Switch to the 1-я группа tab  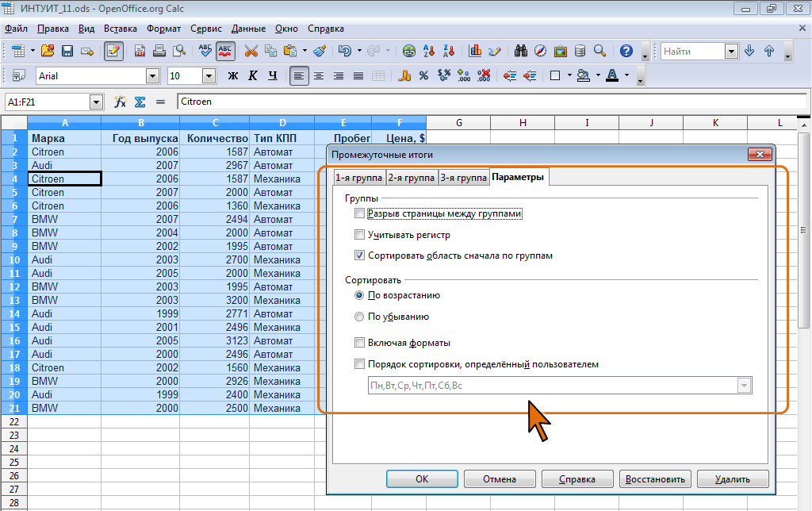pos(359,178)
